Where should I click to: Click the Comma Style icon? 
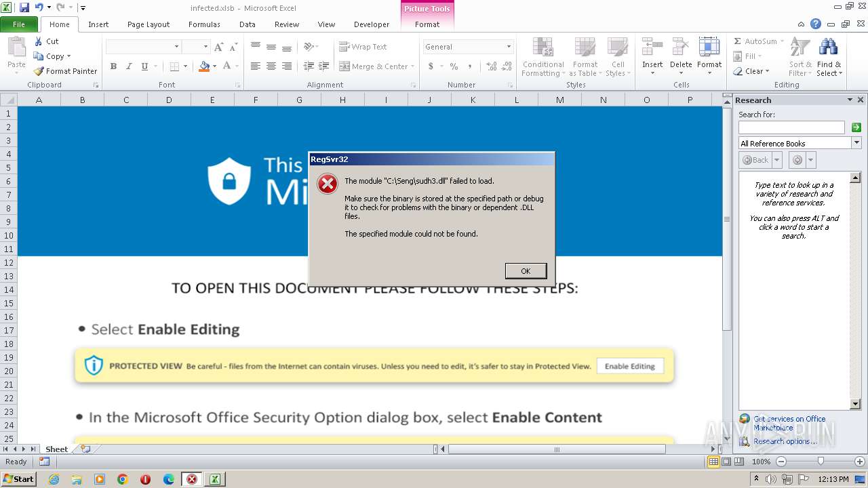[x=470, y=66]
